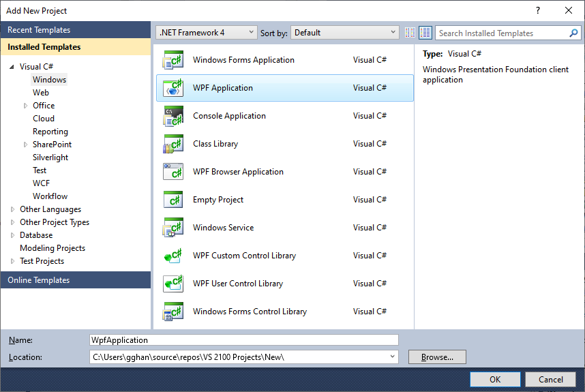Select the Cloud category

[x=44, y=119]
